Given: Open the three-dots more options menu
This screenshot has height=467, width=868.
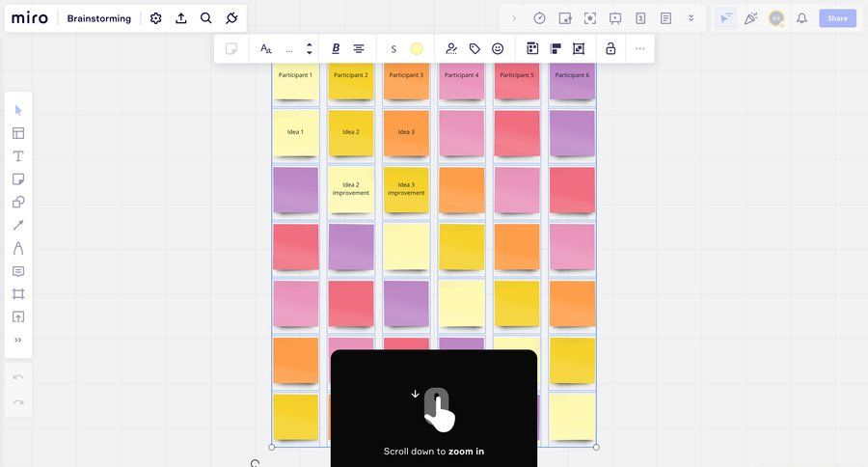Looking at the screenshot, I should (x=640, y=49).
